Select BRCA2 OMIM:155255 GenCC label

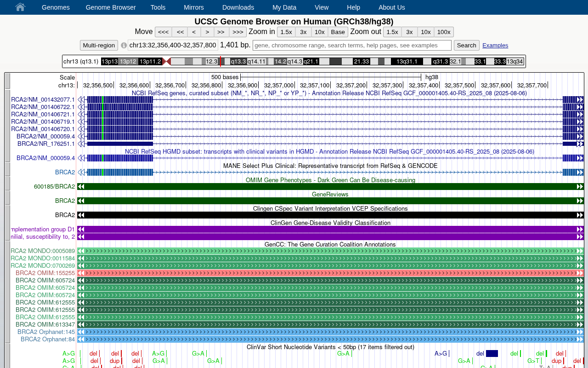coord(45,273)
